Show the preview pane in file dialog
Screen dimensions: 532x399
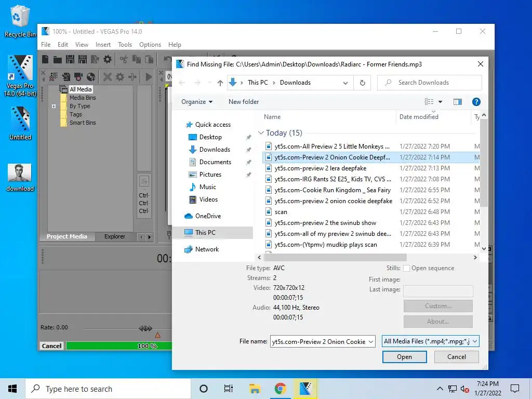pyautogui.click(x=457, y=102)
